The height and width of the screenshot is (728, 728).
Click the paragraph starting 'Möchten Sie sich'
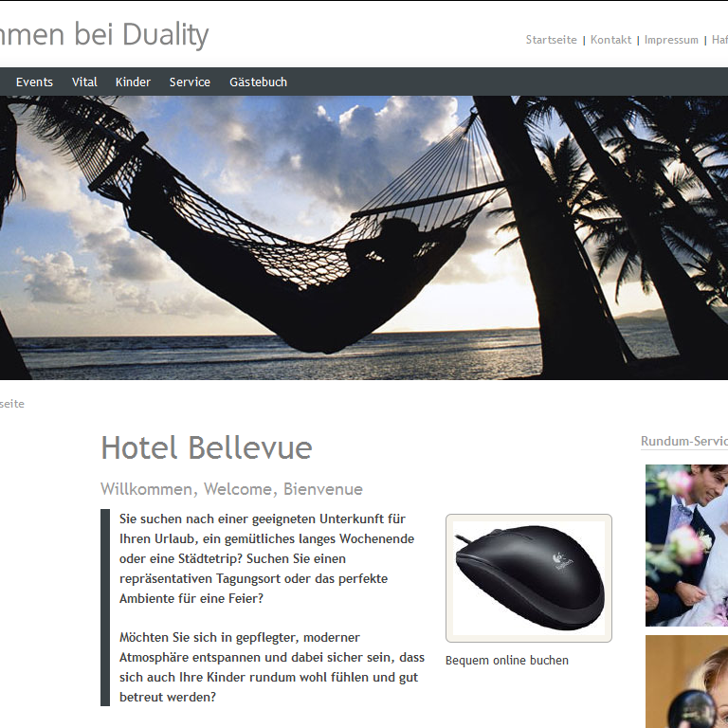pyautogui.click(x=272, y=667)
